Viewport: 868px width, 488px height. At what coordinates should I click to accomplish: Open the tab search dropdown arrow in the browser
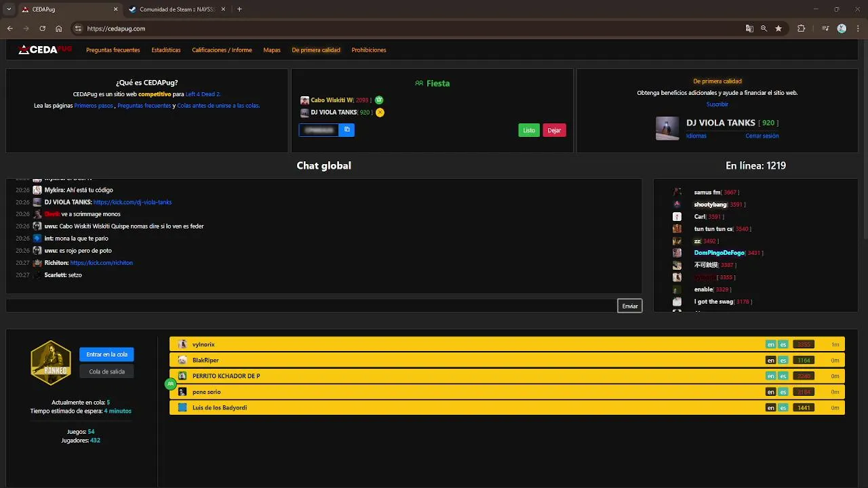[x=9, y=9]
